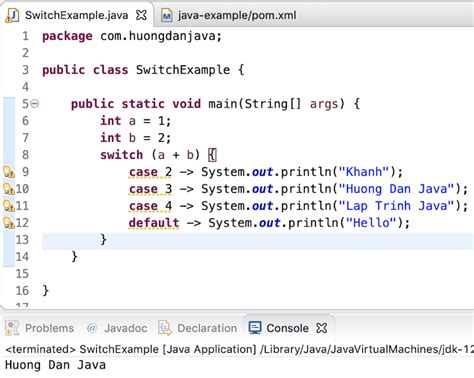Click 'main' method name on line 5
Viewport: 474px width, 378px height.
[223, 104]
